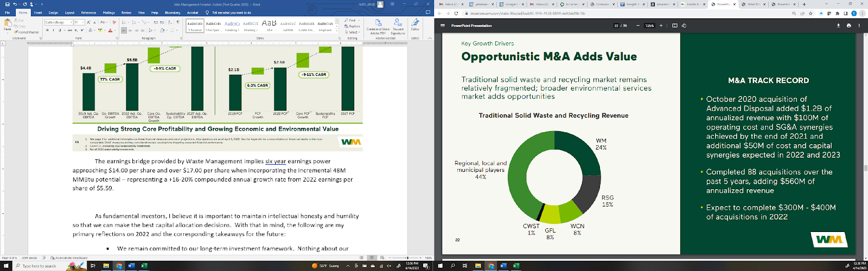868x271 pixels.
Task: Fit PDF page to window
Action: click(x=675, y=25)
